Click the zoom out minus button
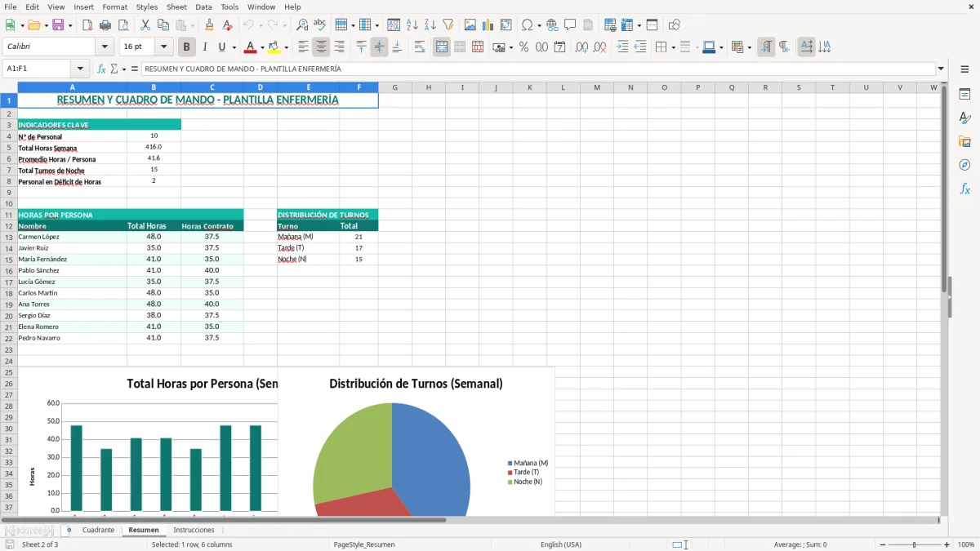The image size is (980, 551). pyautogui.click(x=884, y=544)
